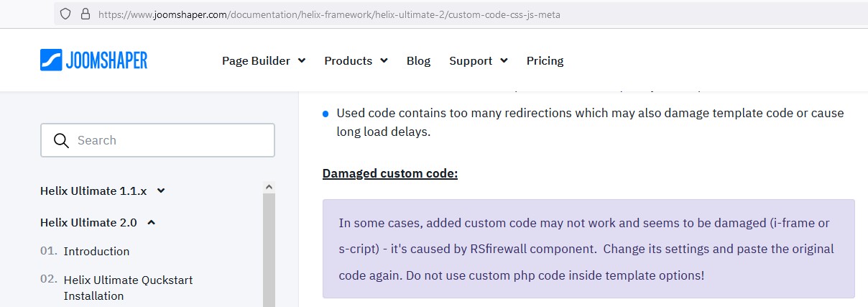Click the blue bullet point marker
The height and width of the screenshot is (307, 868).
pos(325,114)
